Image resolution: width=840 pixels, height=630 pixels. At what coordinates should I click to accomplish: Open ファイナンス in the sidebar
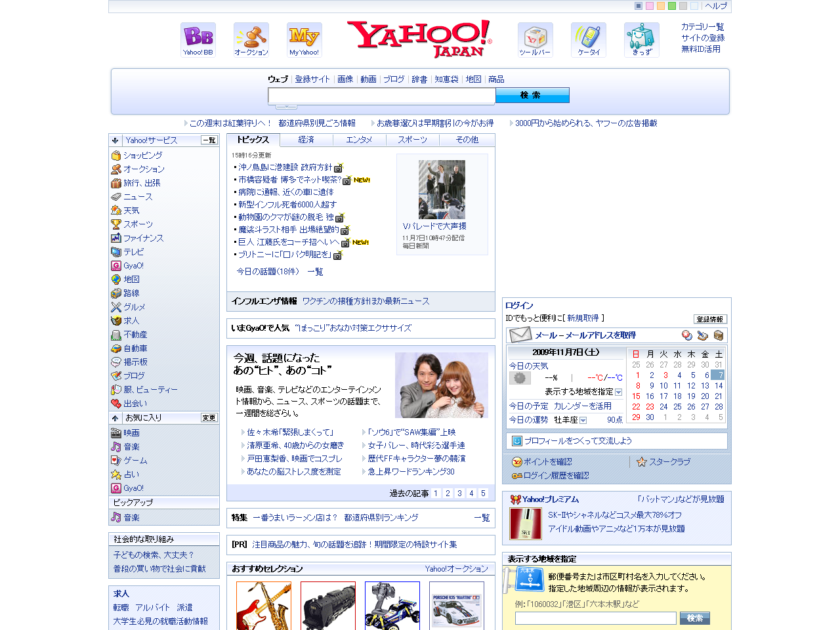pos(144,238)
